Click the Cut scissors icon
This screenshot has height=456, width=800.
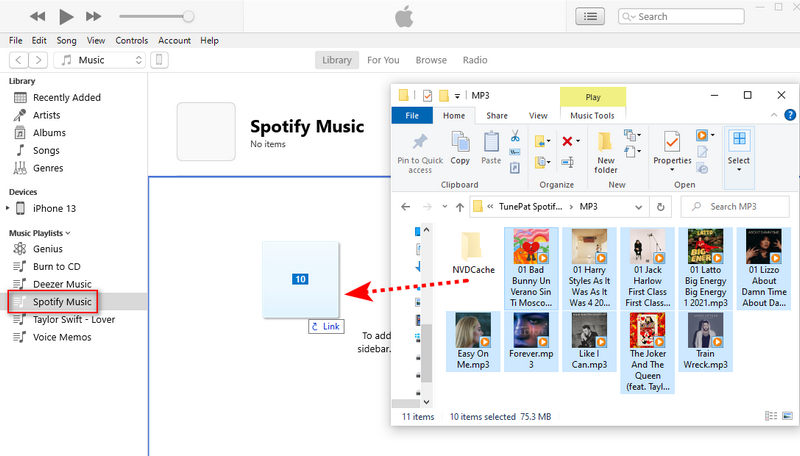pos(515,136)
